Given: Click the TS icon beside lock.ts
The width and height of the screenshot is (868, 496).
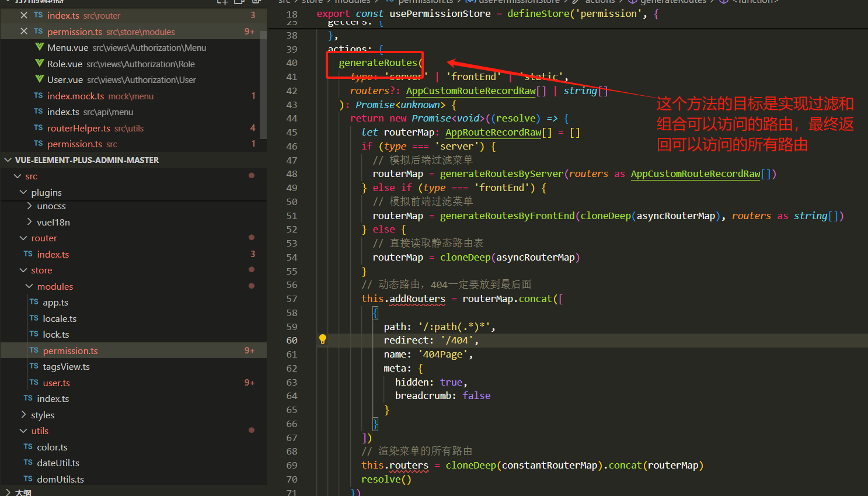Looking at the screenshot, I should click(x=34, y=334).
